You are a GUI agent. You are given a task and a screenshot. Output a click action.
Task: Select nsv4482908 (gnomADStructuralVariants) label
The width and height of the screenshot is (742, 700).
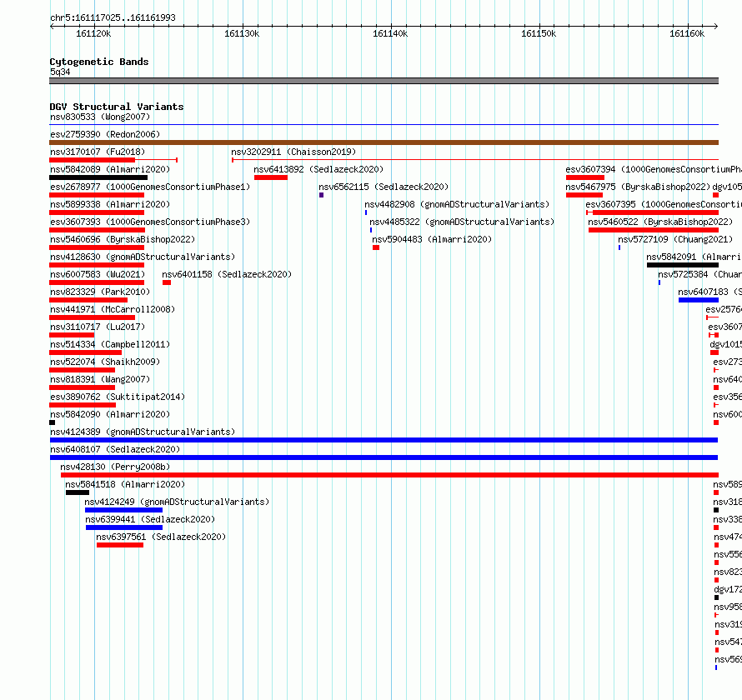tap(457, 204)
